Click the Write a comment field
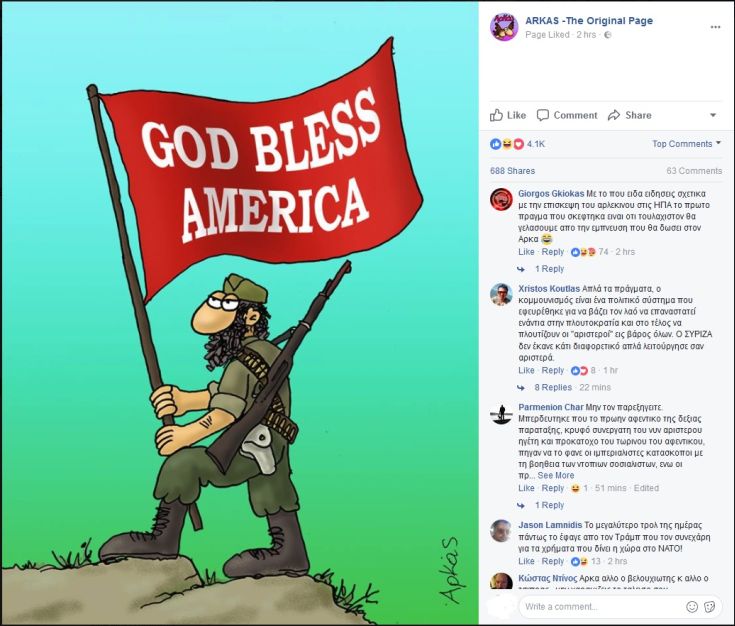735x626 pixels. (602, 606)
